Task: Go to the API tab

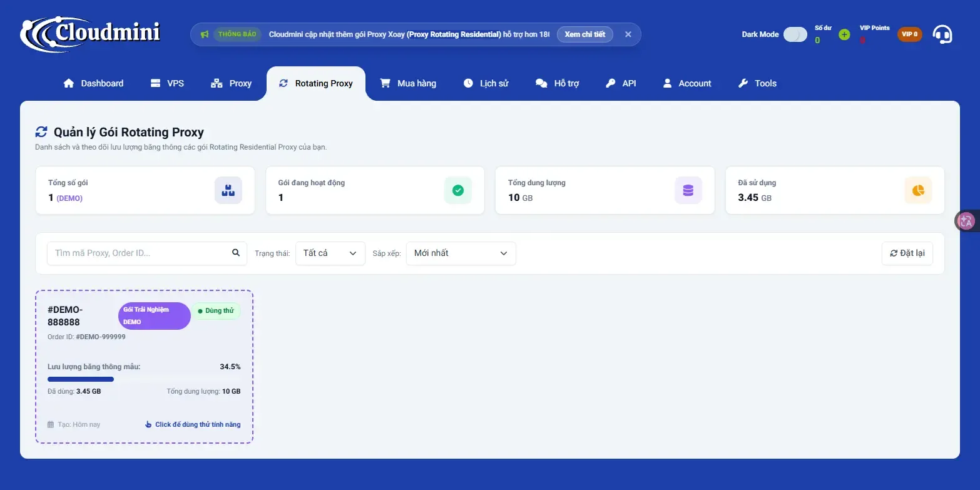Action: pyautogui.click(x=621, y=83)
